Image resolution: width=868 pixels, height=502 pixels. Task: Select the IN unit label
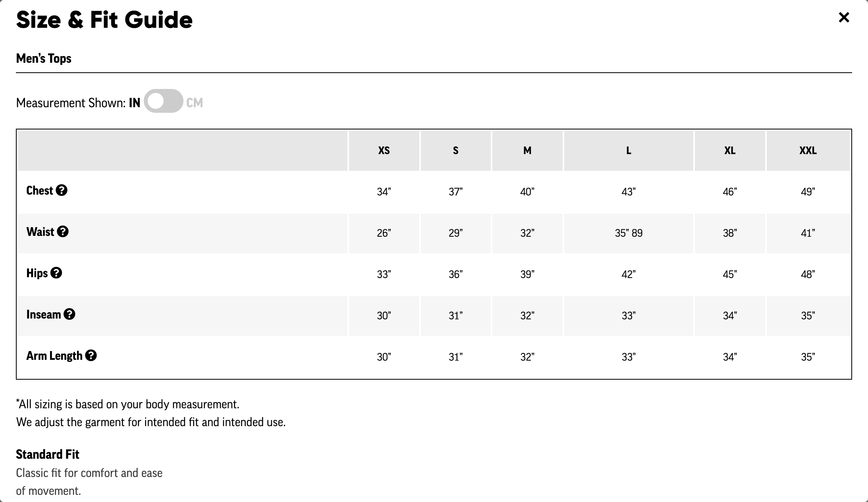[135, 103]
